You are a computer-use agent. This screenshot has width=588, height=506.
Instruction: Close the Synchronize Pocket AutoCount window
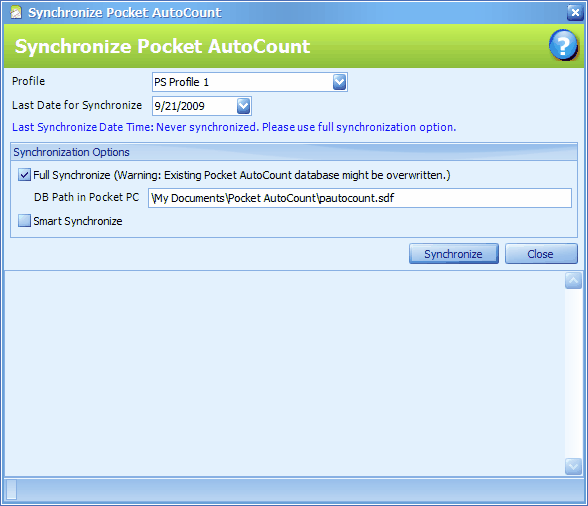(574, 13)
